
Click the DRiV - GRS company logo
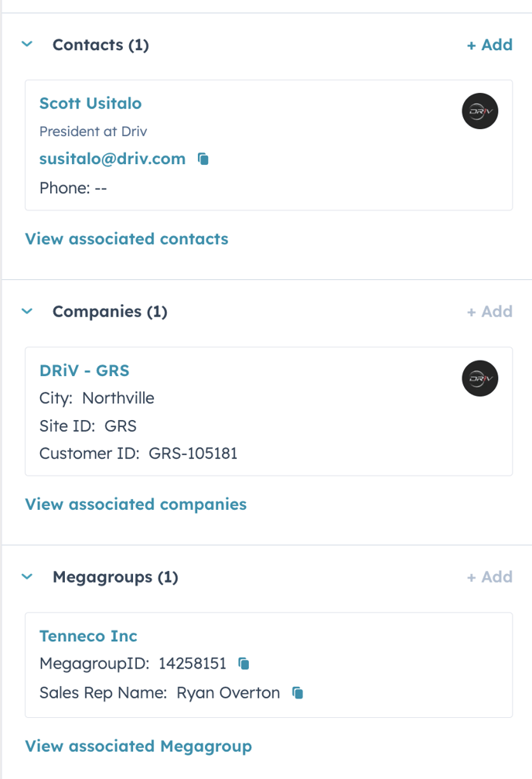pos(480,378)
